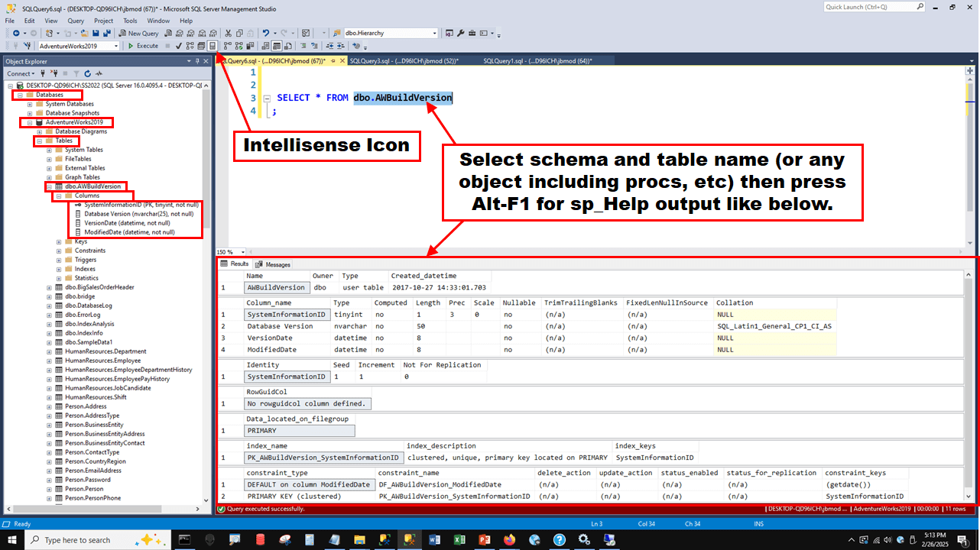Click the Open File folder icon
This screenshot has width=980, height=550.
[x=84, y=34]
